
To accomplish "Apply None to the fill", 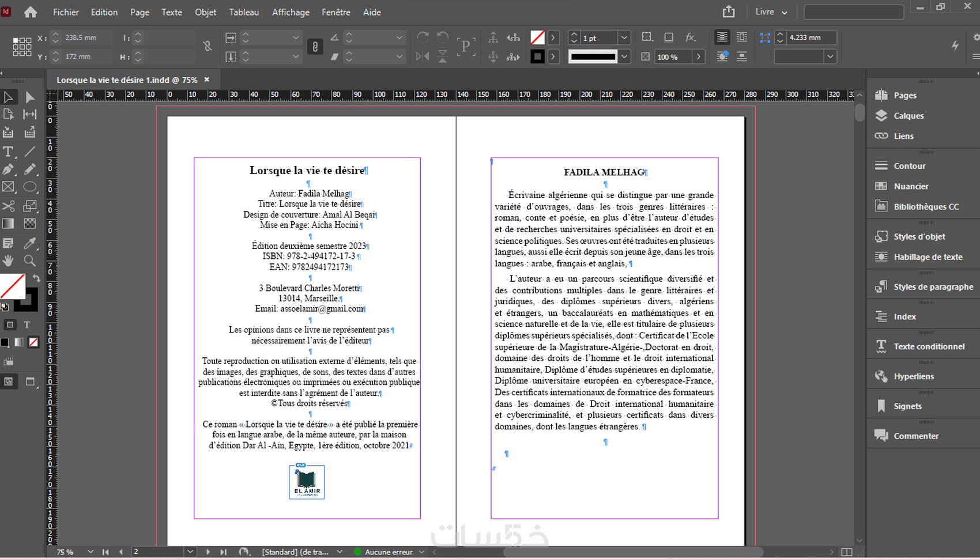I will pyautogui.click(x=33, y=342).
